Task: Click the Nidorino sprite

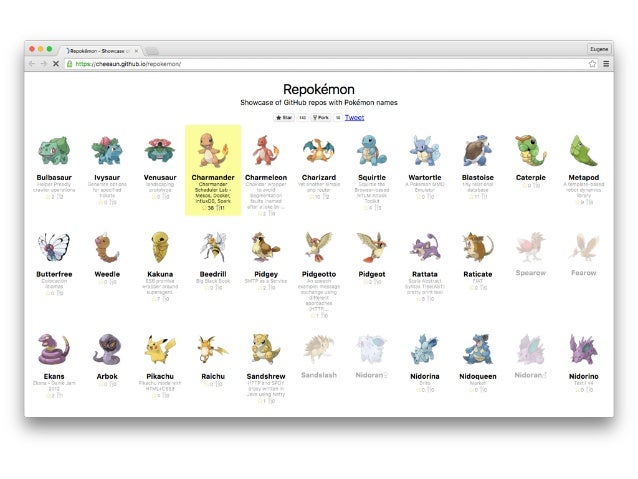Action: pyautogui.click(x=583, y=349)
